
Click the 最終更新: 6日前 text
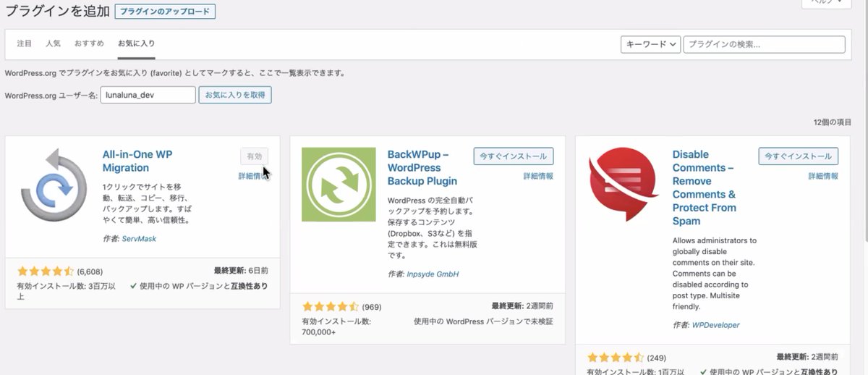pyautogui.click(x=242, y=270)
